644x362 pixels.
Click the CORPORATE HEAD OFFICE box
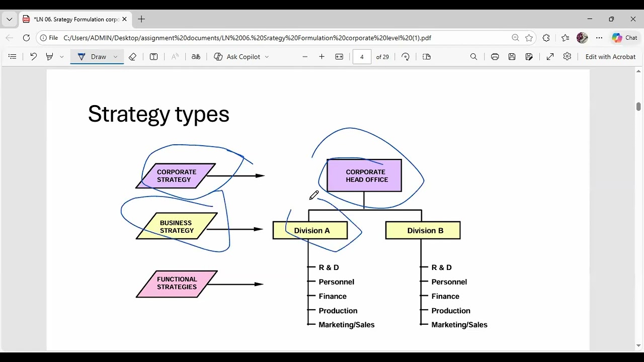[364, 175]
